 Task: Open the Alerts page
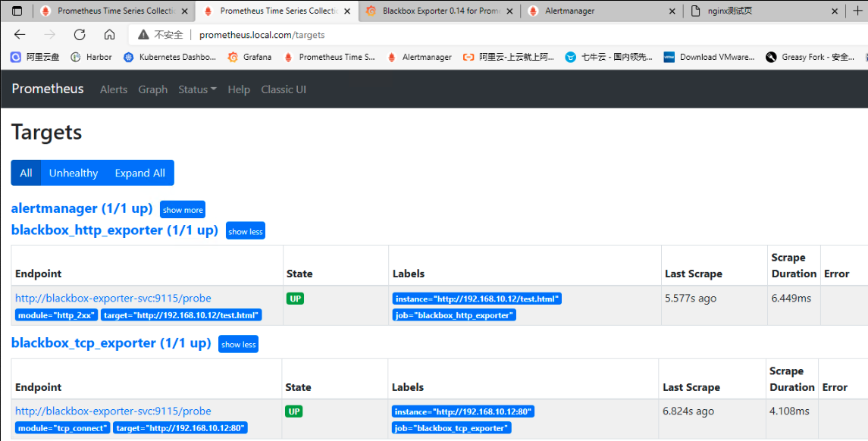pyautogui.click(x=114, y=89)
